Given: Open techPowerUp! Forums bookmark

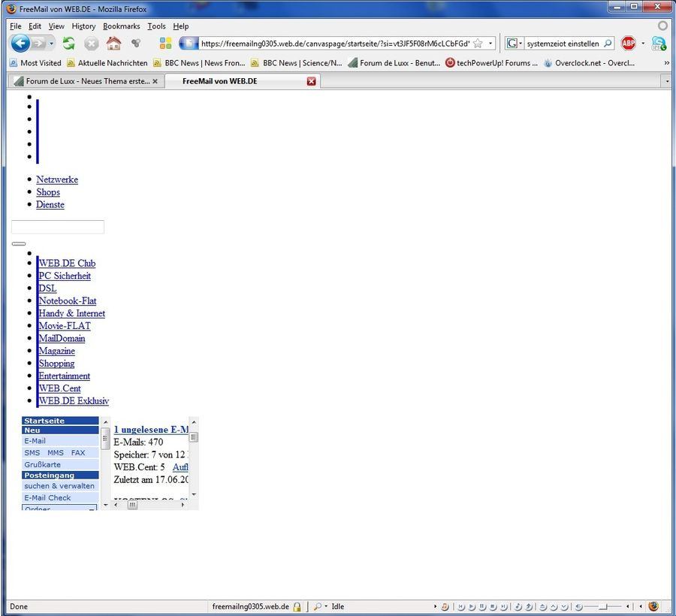Looking at the screenshot, I should (x=491, y=63).
